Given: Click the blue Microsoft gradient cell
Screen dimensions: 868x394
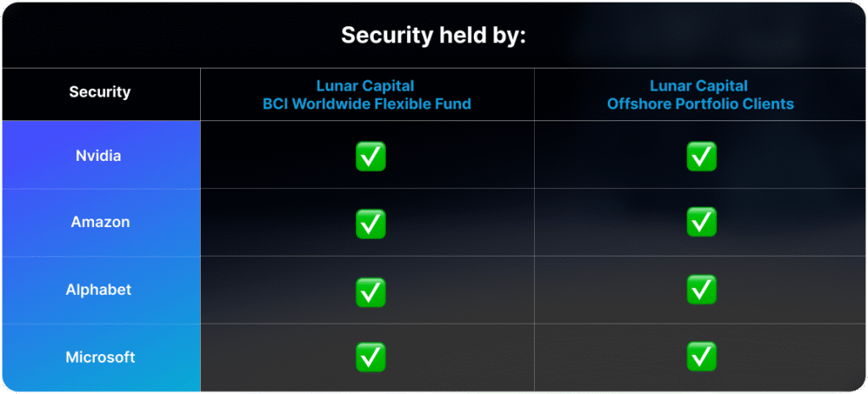Looking at the screenshot, I should [x=102, y=358].
